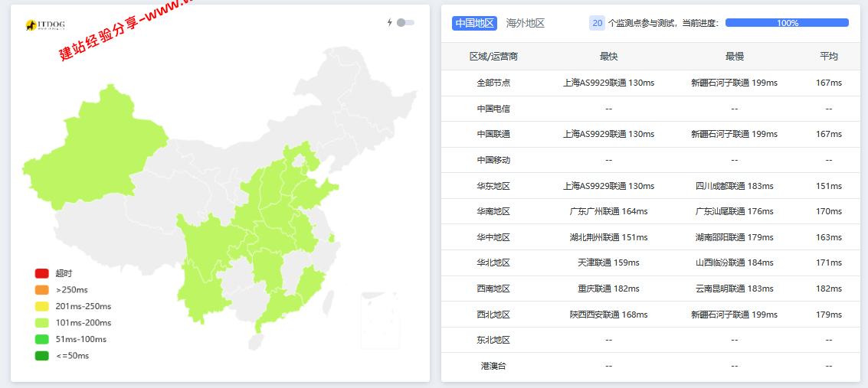Click the 区域/运营商 column header
The width and height of the screenshot is (868, 388).
point(494,57)
